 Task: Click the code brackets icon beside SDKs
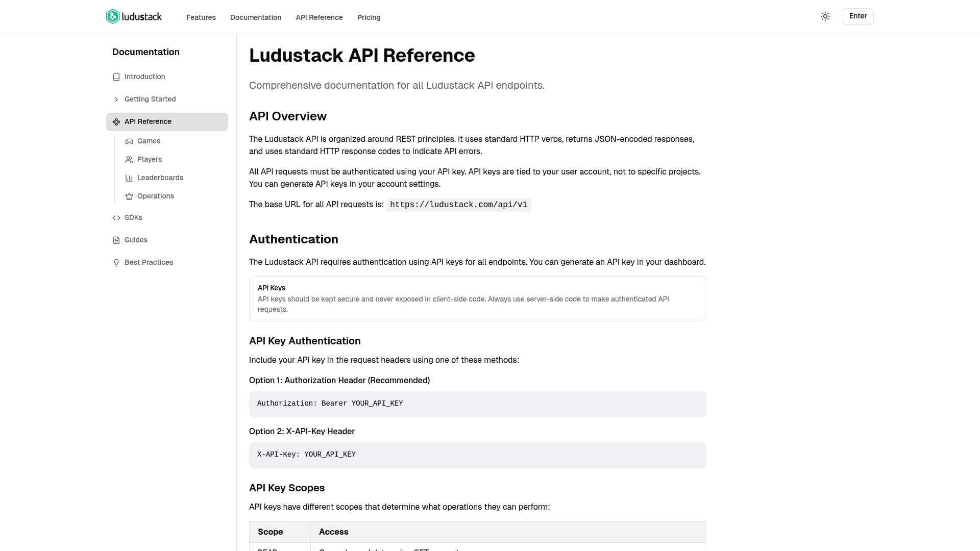(116, 217)
